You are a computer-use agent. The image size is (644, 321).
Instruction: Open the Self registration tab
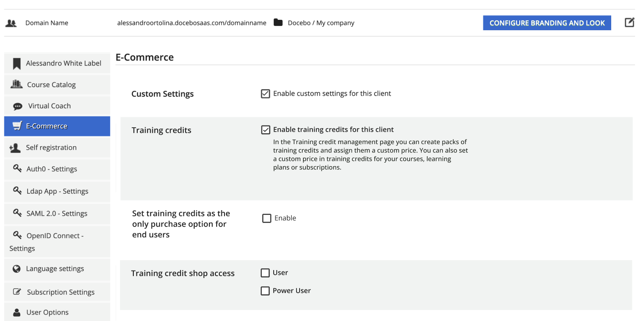point(51,148)
